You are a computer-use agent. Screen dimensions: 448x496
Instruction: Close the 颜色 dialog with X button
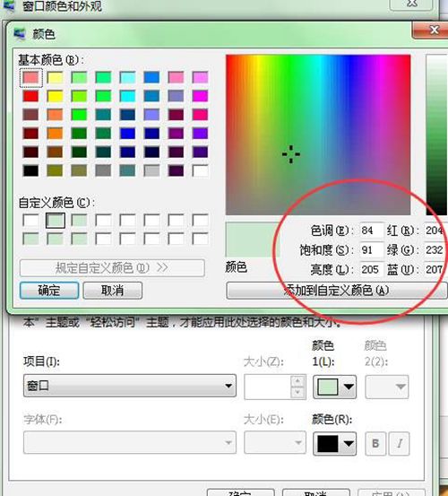click(432, 30)
